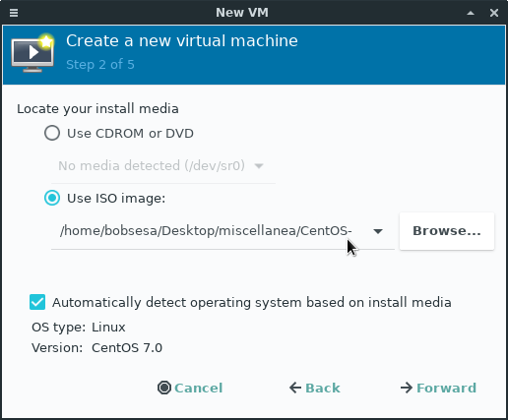
Task: Open the window hamburger menu in title bar
Action: [x=14, y=13]
